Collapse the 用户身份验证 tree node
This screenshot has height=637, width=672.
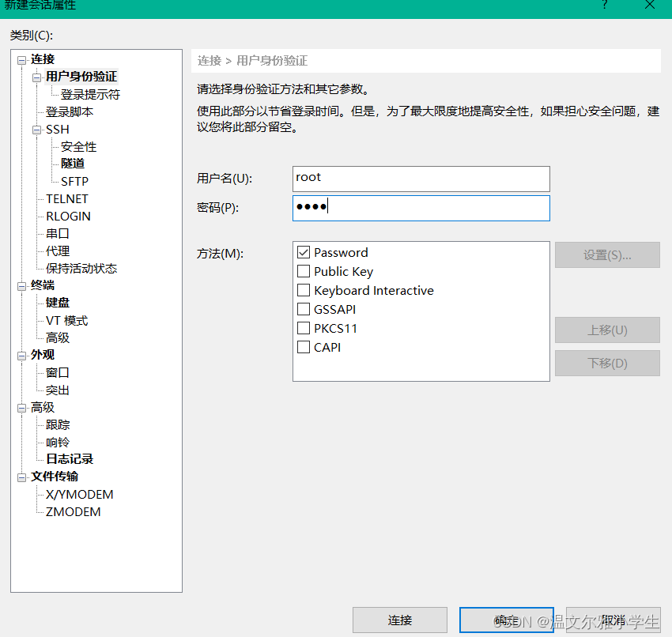pyautogui.click(x=37, y=77)
